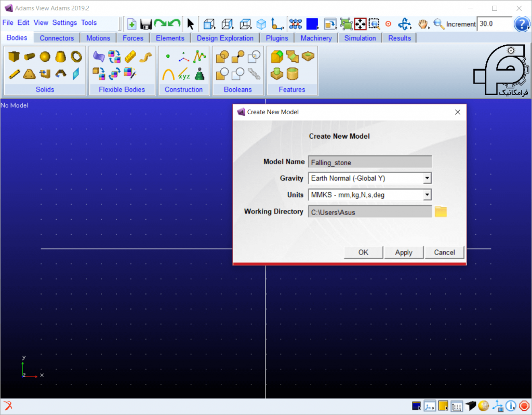Pick the Spline xyz construction tool
This screenshot has width=532, height=415.
(x=184, y=74)
